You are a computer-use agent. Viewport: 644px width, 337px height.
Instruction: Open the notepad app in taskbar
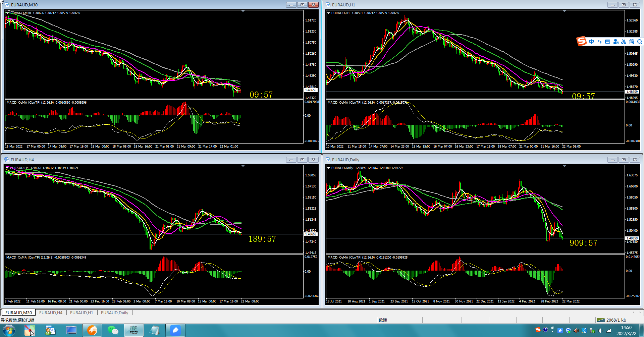(155, 330)
